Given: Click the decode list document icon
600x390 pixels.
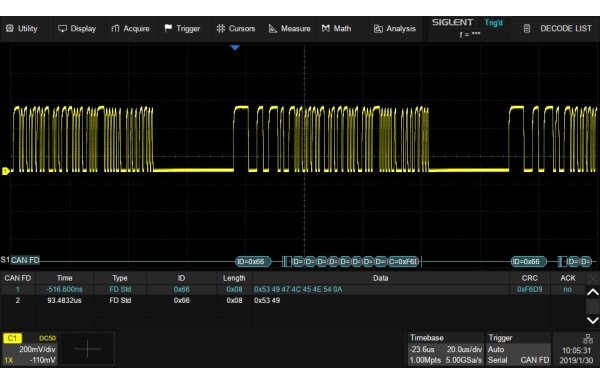Looking at the screenshot, I should click(527, 29).
